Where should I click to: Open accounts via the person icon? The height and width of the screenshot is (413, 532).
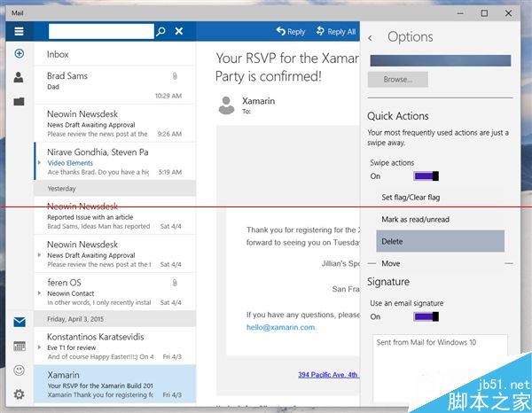click(x=19, y=78)
